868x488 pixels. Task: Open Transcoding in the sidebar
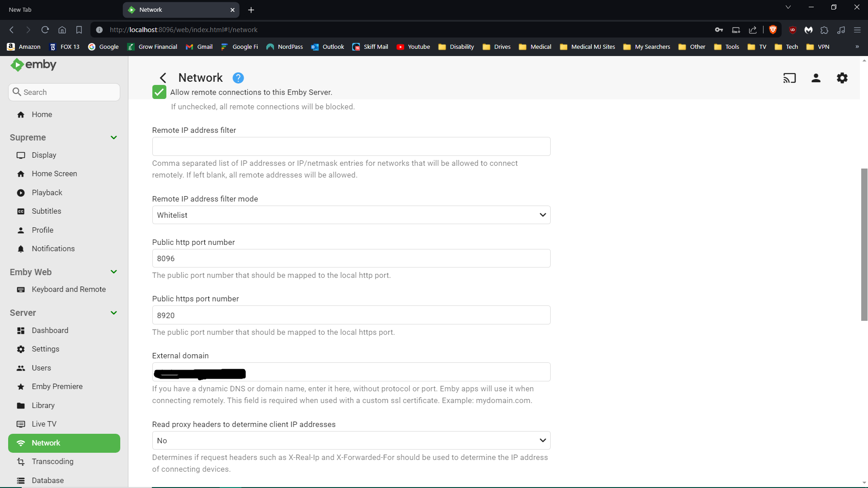52,461
